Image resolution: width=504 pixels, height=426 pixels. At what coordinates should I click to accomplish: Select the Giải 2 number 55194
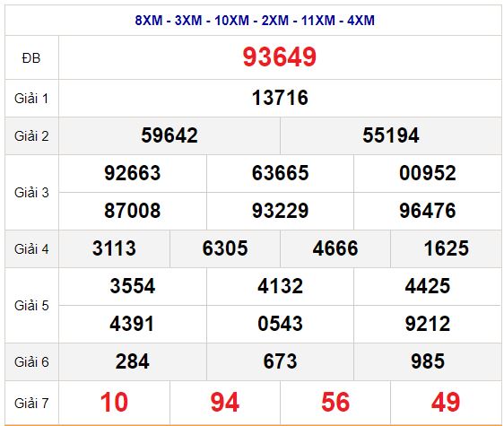point(390,135)
